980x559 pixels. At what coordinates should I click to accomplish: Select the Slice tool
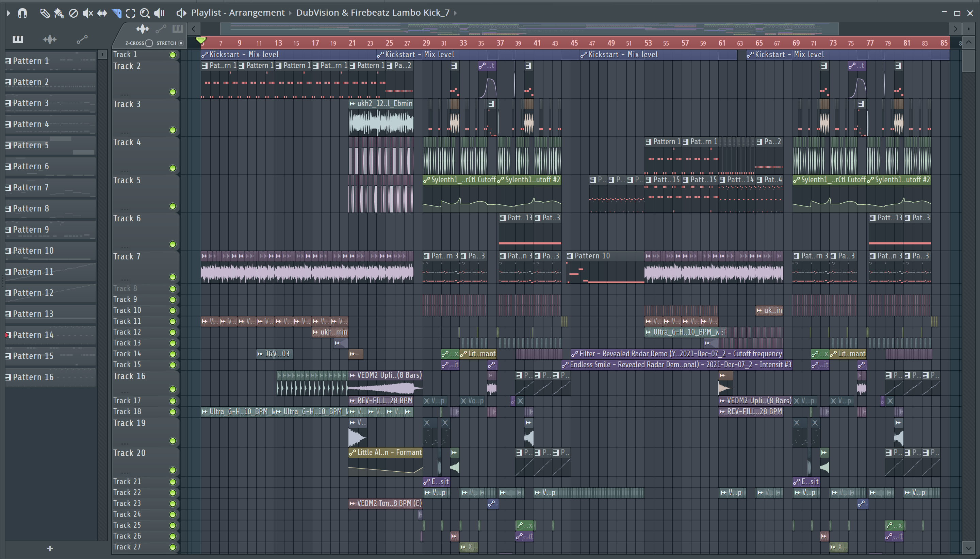click(x=116, y=13)
